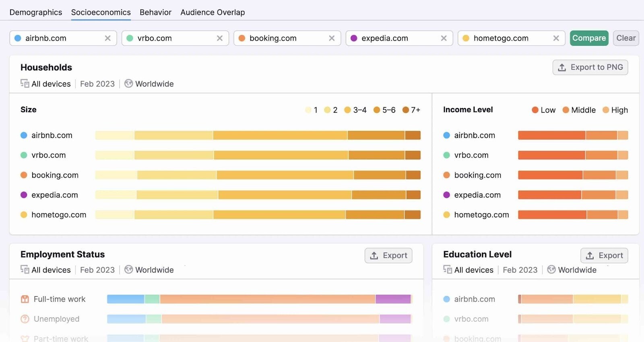The height and width of the screenshot is (342, 644).
Task: Edit the expedia.com domain field
Action: [399, 38]
